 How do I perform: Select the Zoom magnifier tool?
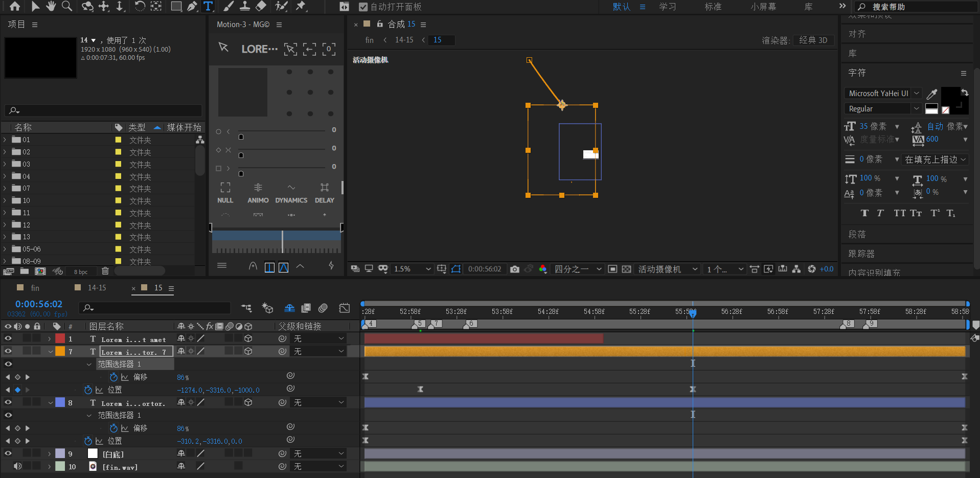tap(67, 6)
